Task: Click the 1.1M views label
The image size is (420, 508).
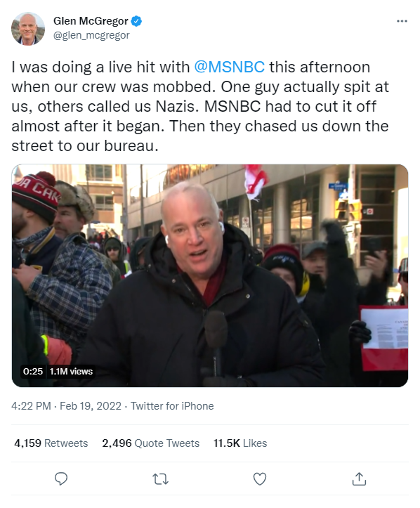Action: [x=71, y=371]
